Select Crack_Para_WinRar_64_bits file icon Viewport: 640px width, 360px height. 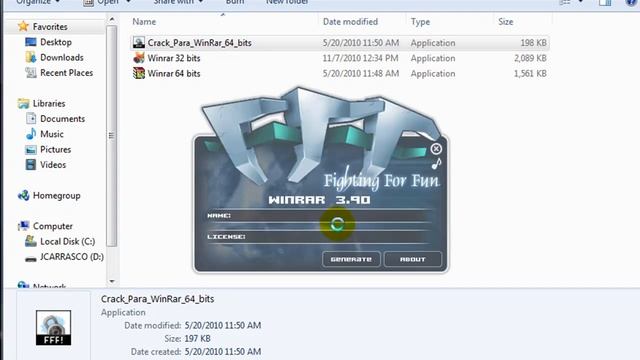(139, 43)
